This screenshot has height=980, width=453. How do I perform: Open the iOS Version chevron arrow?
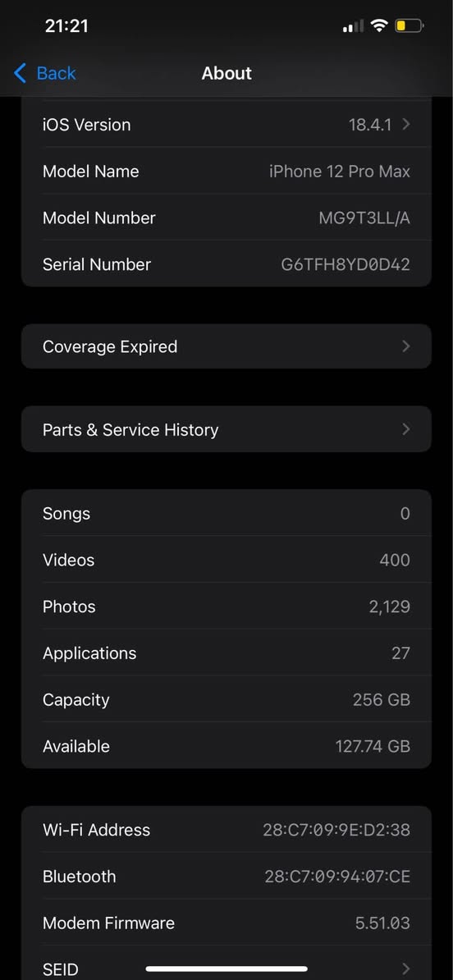406,125
